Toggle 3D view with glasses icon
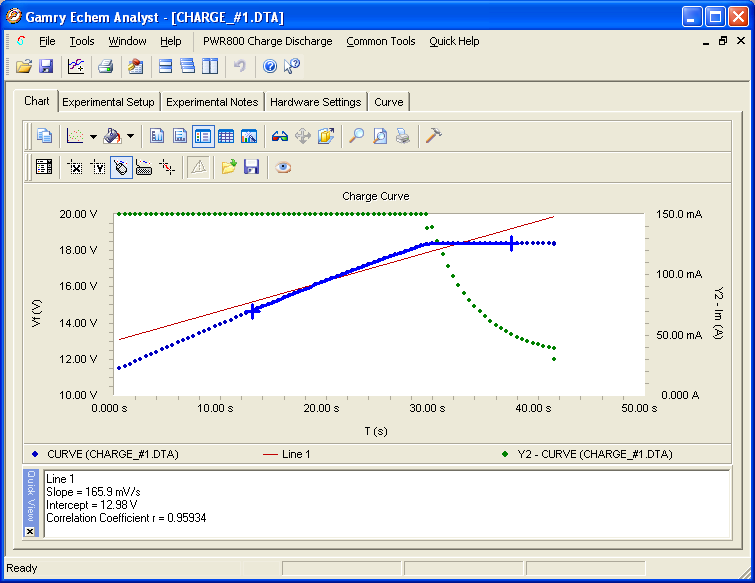 click(x=280, y=136)
